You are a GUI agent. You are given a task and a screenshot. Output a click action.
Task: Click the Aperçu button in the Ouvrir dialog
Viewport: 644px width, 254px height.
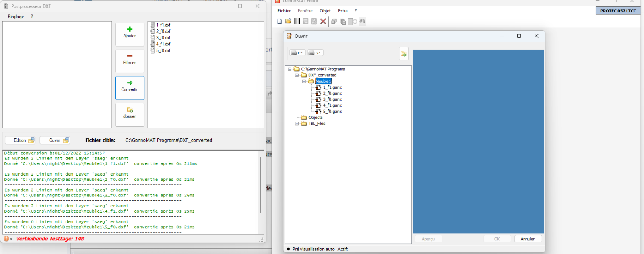428,239
